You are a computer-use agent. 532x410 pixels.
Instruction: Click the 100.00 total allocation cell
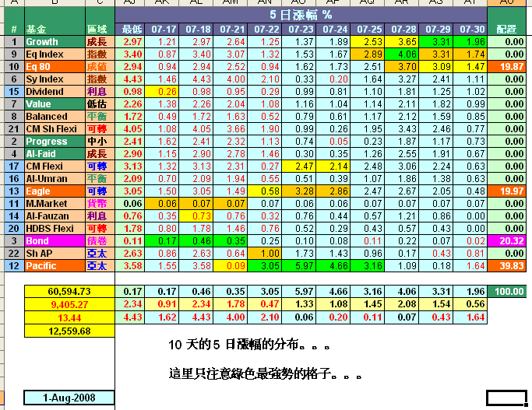pyautogui.click(x=509, y=291)
